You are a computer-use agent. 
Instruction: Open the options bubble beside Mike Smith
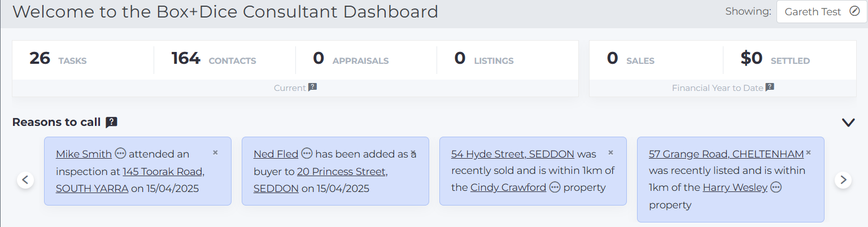(x=121, y=154)
